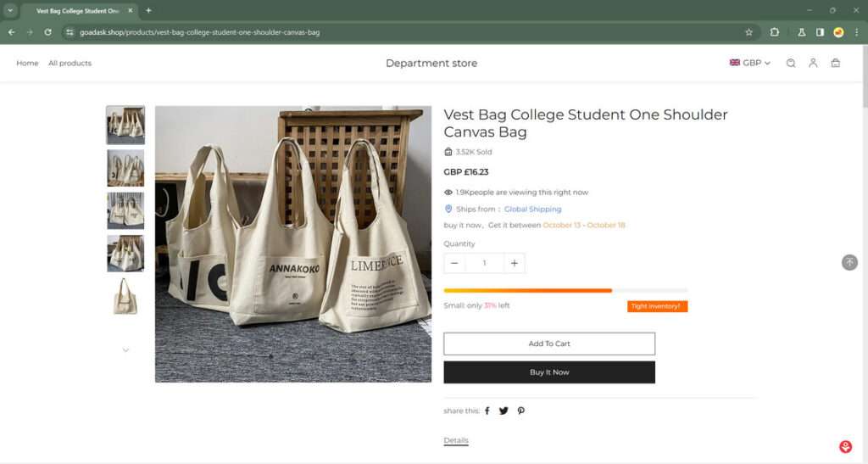Click the Buy It Now button
868x464 pixels.
pos(549,372)
